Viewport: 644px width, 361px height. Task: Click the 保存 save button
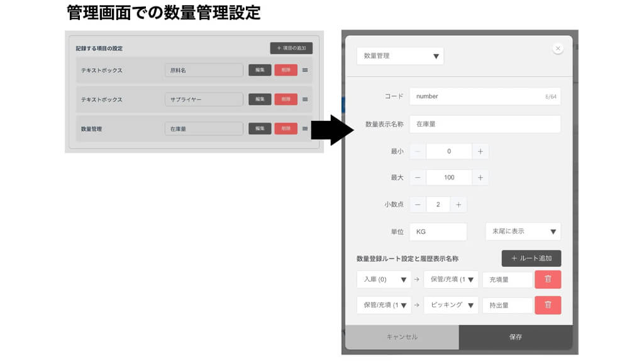point(516,337)
